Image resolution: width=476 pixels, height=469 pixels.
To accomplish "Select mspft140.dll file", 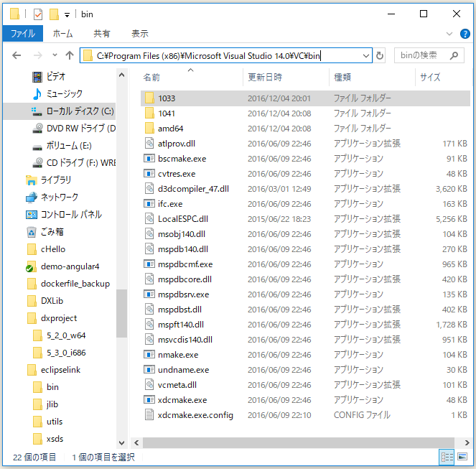I will tap(305, 325).
